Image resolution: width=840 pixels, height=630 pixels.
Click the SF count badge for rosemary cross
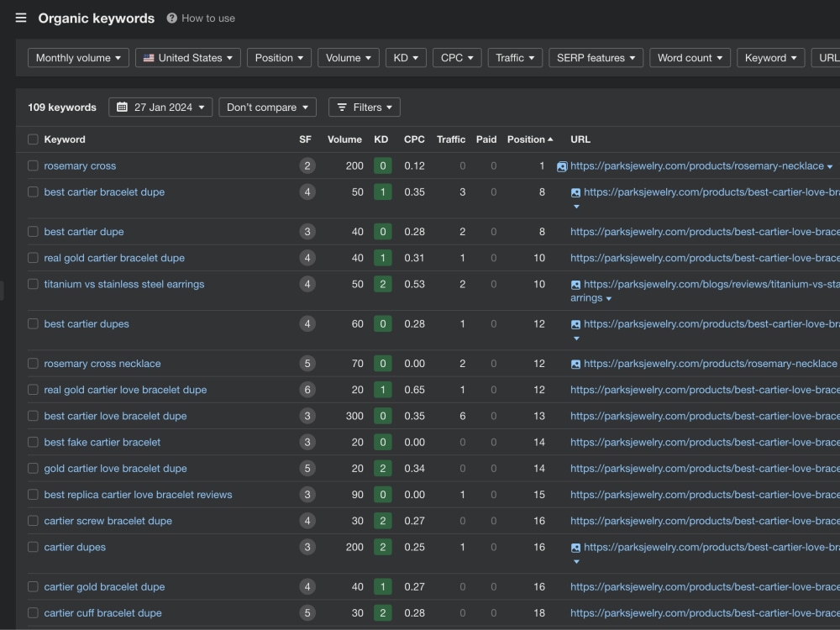click(307, 166)
